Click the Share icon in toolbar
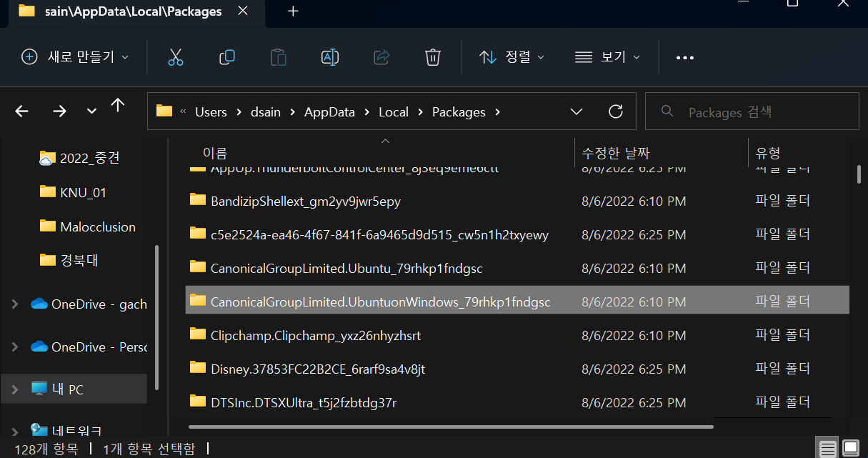The height and width of the screenshot is (458, 868). click(x=381, y=57)
